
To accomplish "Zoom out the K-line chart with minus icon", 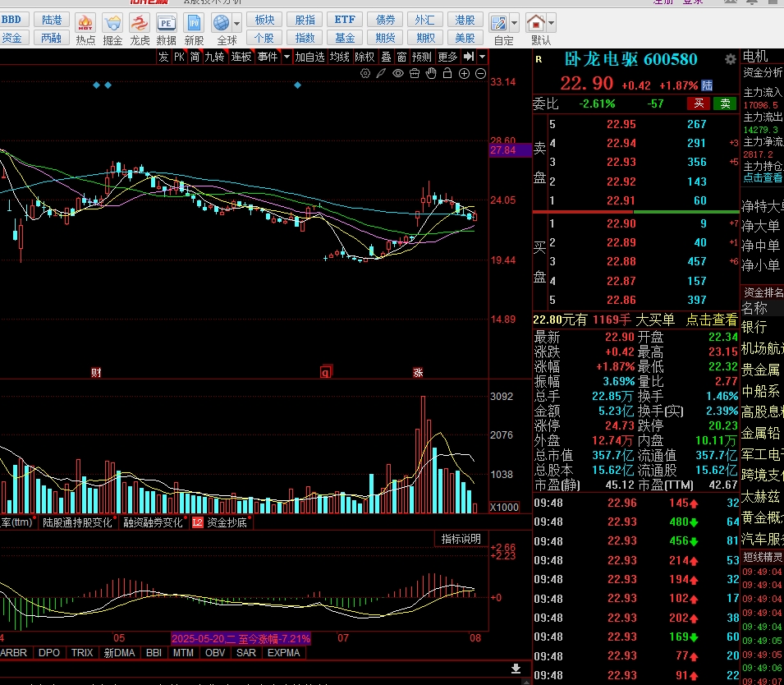I will (480, 74).
